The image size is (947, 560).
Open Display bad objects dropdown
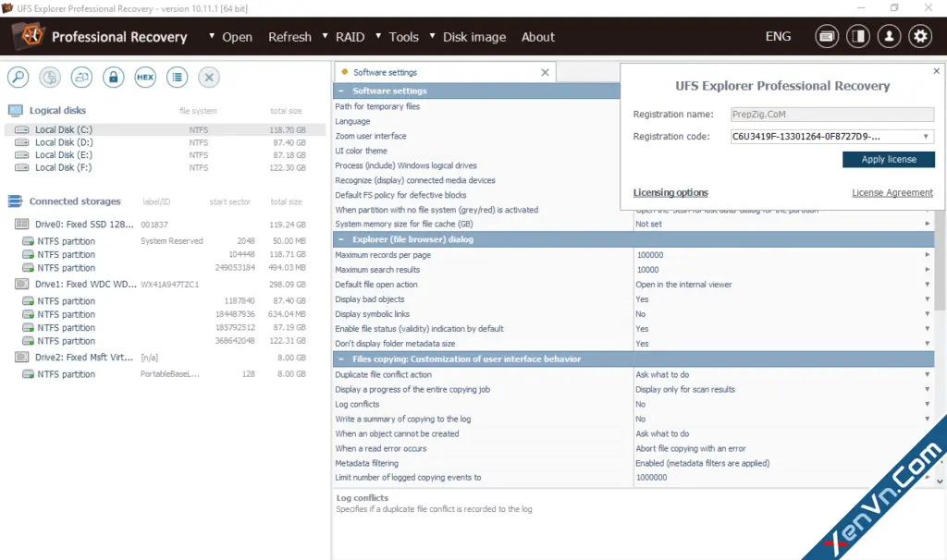(927, 299)
